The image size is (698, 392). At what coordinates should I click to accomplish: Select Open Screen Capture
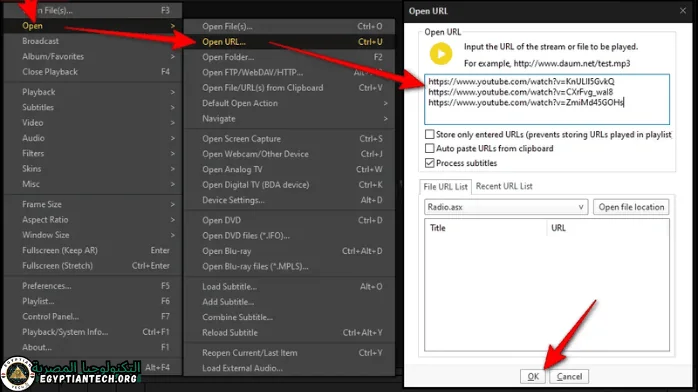click(289, 139)
